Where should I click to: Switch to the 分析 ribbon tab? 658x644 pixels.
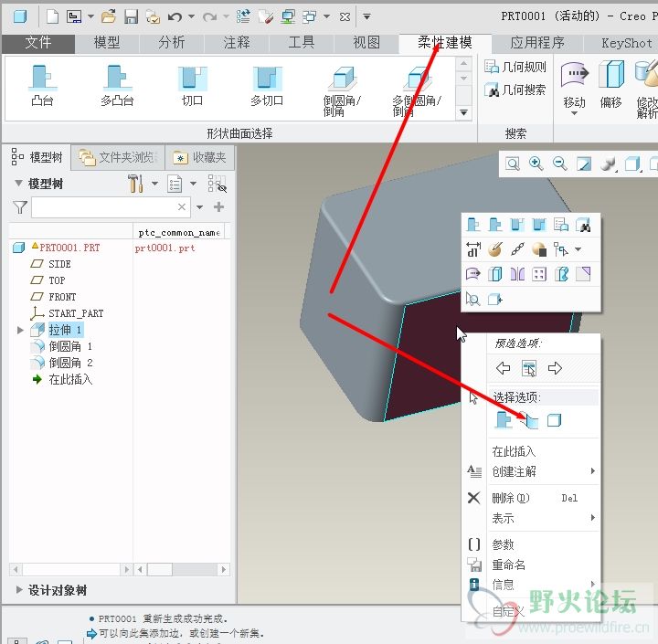(x=171, y=43)
